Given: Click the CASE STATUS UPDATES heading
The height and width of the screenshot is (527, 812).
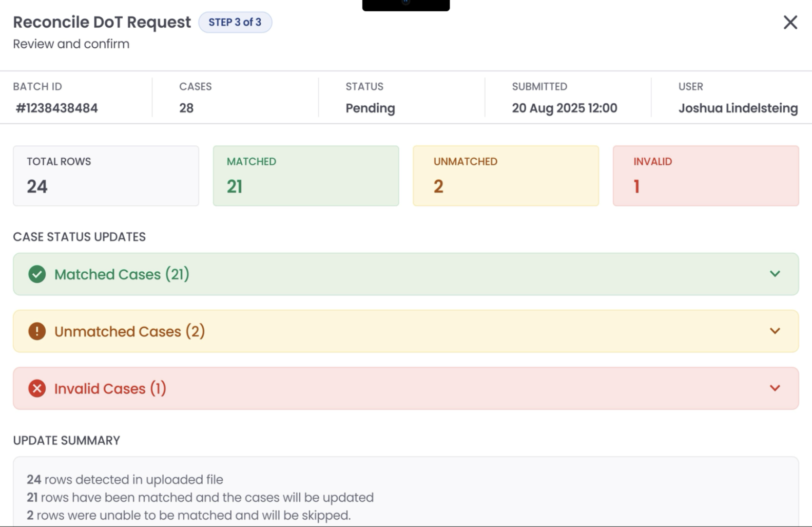Looking at the screenshot, I should (x=79, y=237).
